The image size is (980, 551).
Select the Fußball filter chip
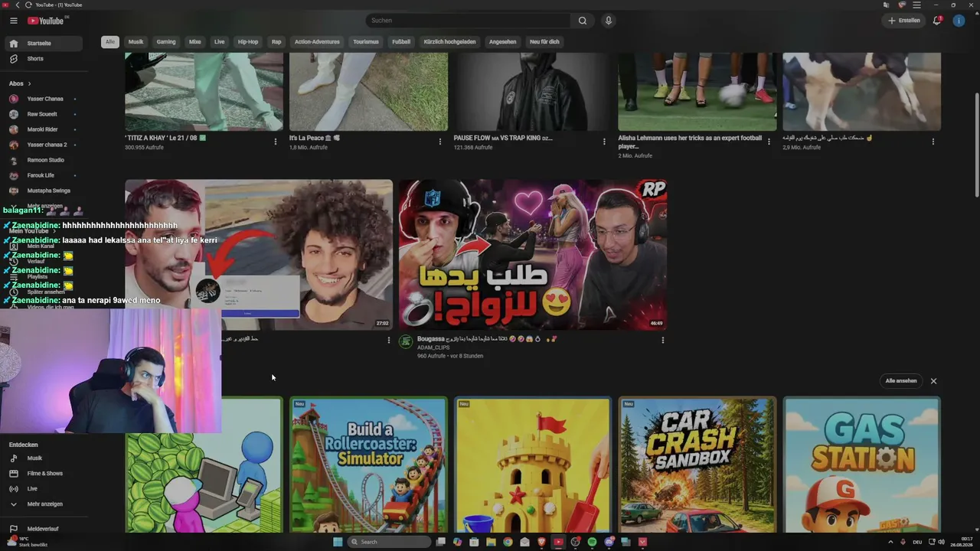[x=401, y=42]
